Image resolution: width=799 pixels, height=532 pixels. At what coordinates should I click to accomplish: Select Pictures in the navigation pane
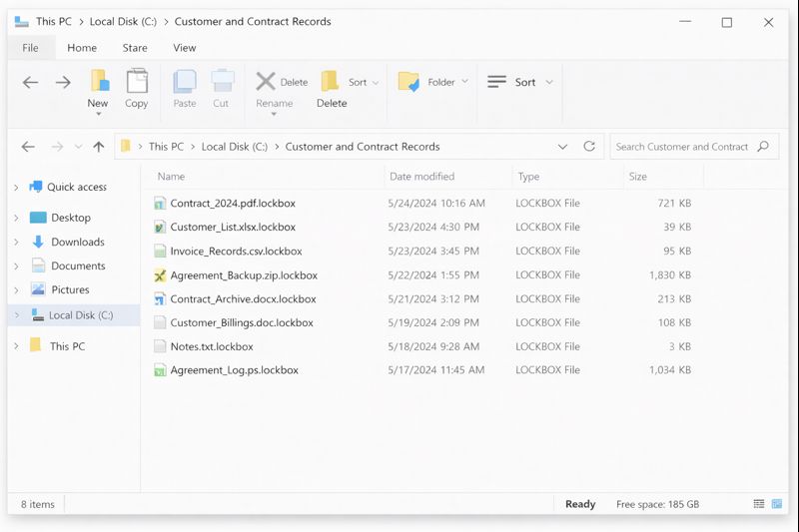click(70, 290)
